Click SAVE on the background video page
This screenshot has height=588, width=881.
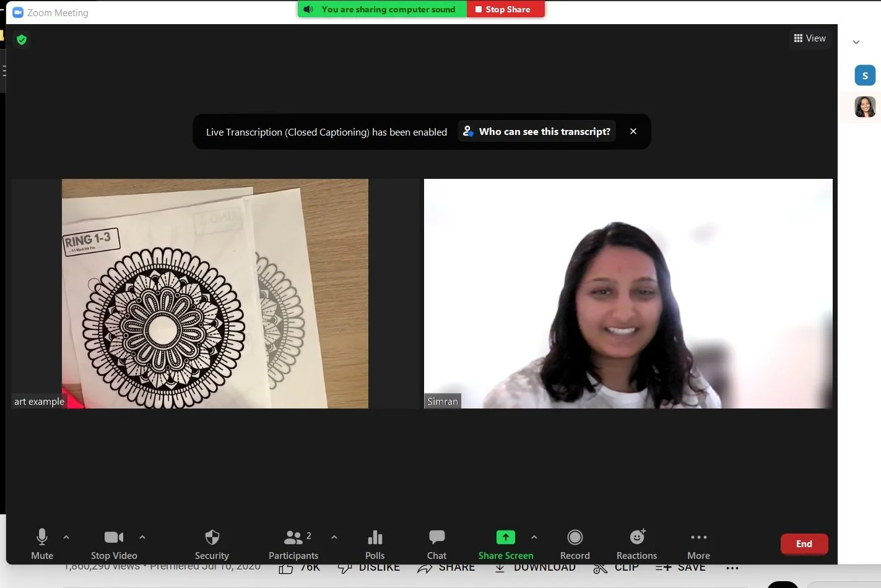680,568
